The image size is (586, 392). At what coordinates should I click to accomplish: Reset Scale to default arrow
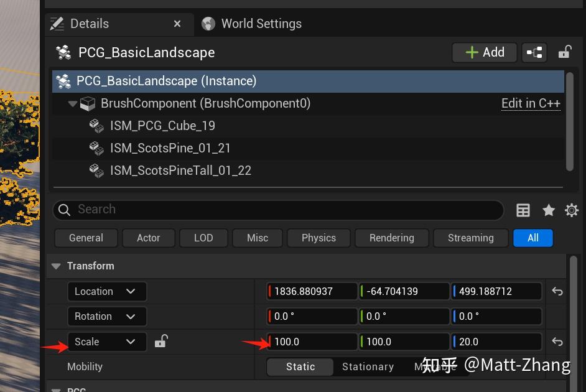pos(557,342)
